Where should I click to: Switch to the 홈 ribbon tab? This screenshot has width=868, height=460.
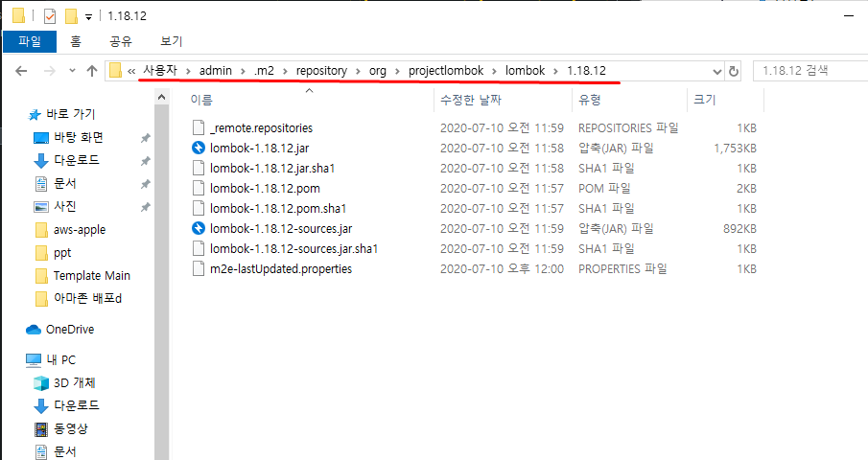[76, 41]
